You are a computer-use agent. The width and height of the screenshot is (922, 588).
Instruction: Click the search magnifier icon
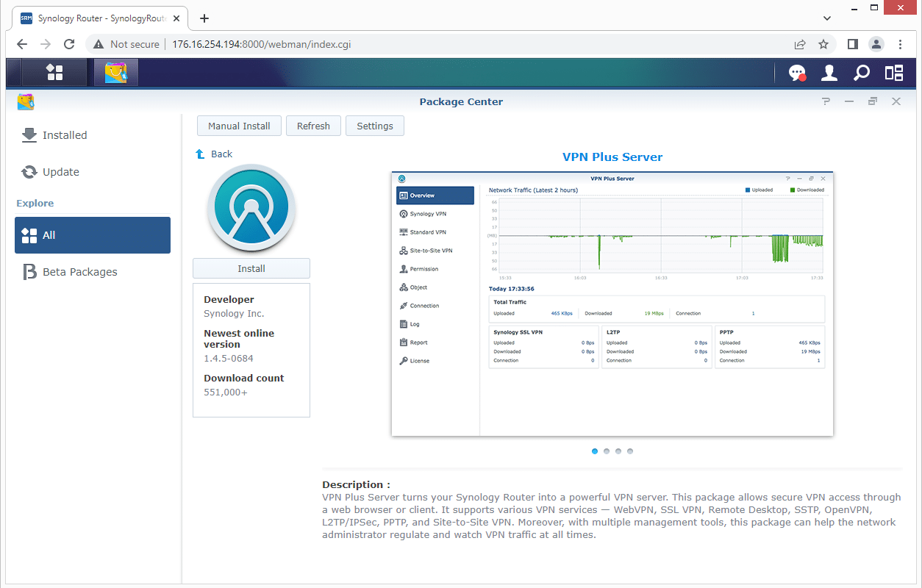(x=862, y=73)
